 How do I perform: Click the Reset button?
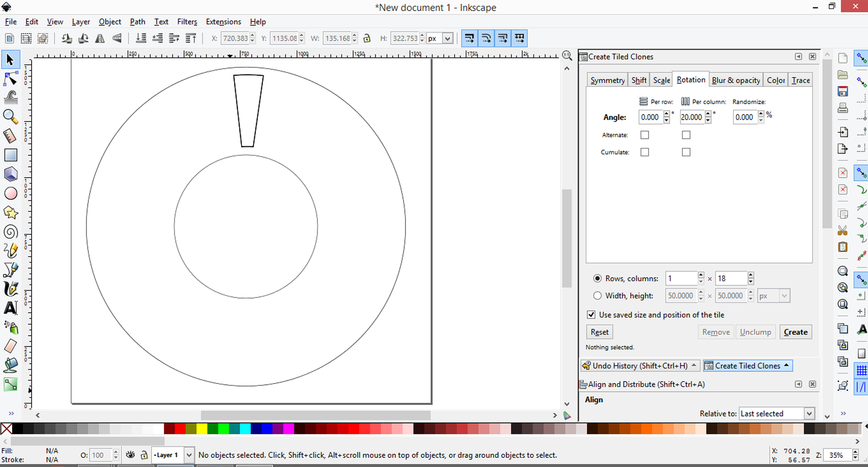pos(599,332)
